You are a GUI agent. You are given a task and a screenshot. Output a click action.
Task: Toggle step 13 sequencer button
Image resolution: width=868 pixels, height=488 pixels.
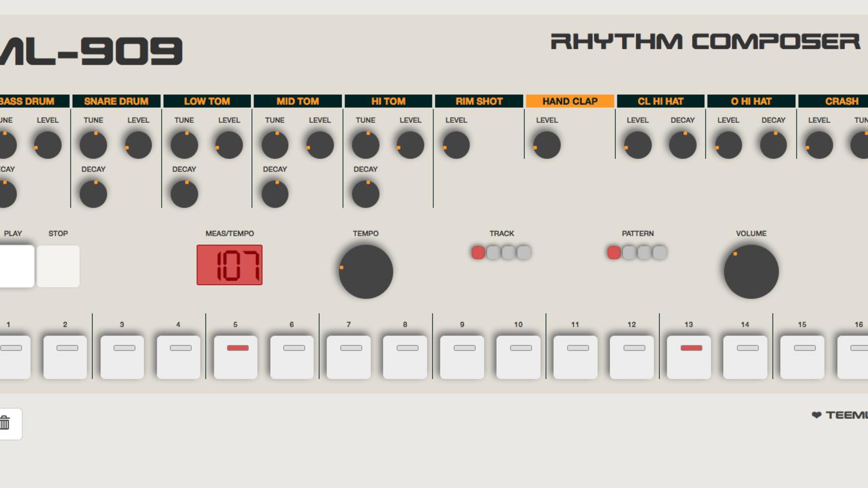[x=688, y=357]
